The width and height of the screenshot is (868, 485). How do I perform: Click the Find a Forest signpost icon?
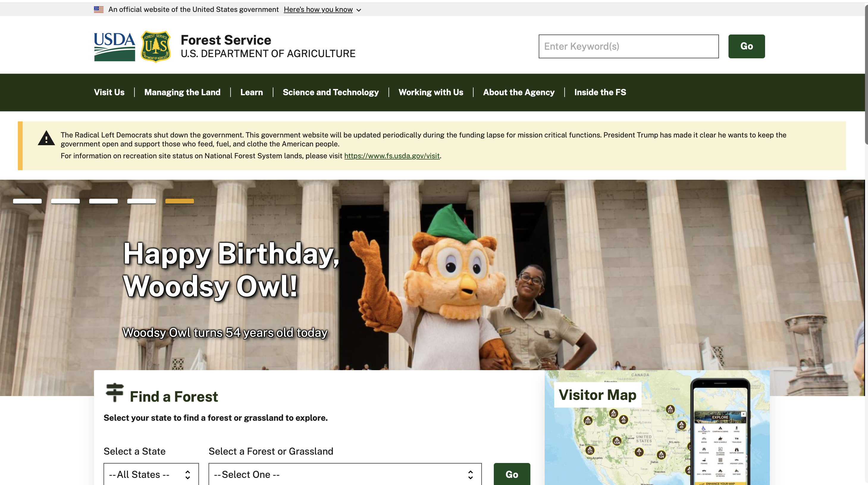(x=115, y=392)
